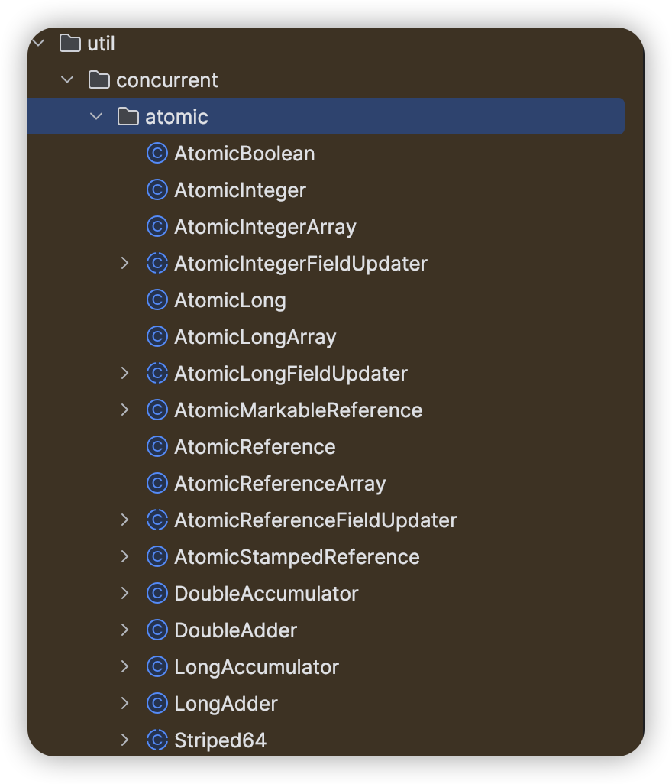Expand AtomicStampedReference node
This screenshot has width=672, height=784.
click(x=125, y=556)
